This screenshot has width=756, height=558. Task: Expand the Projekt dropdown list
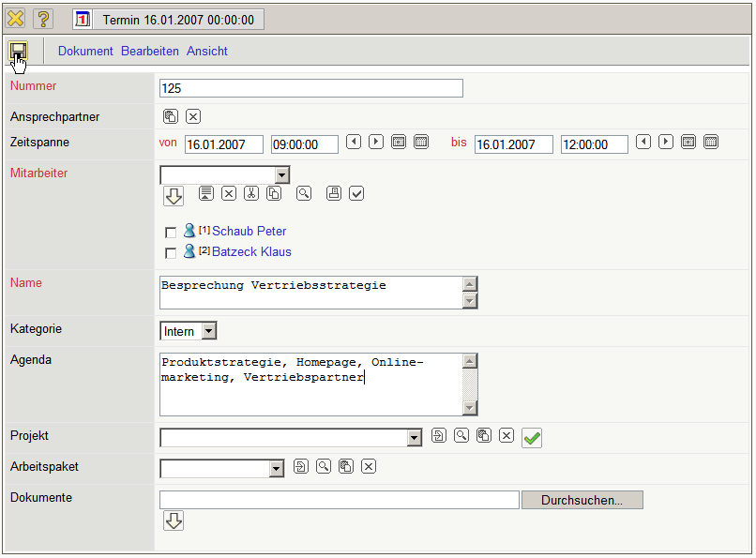pos(415,438)
